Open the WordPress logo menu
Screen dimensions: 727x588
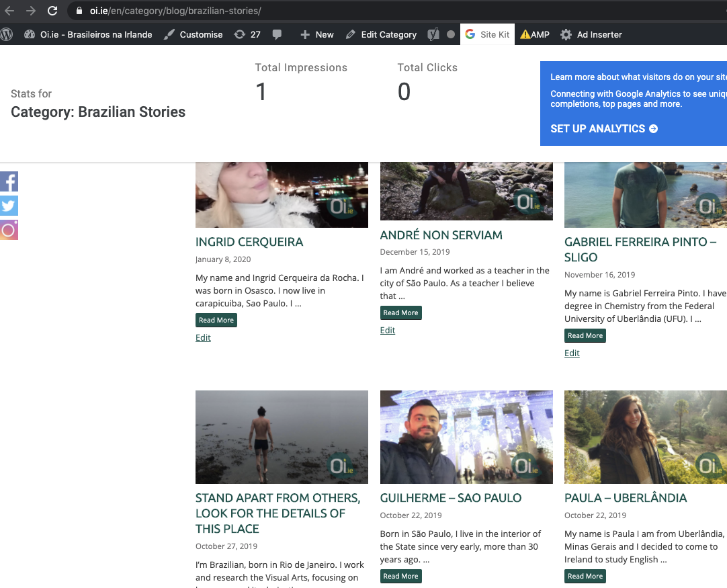pyautogui.click(x=6, y=34)
